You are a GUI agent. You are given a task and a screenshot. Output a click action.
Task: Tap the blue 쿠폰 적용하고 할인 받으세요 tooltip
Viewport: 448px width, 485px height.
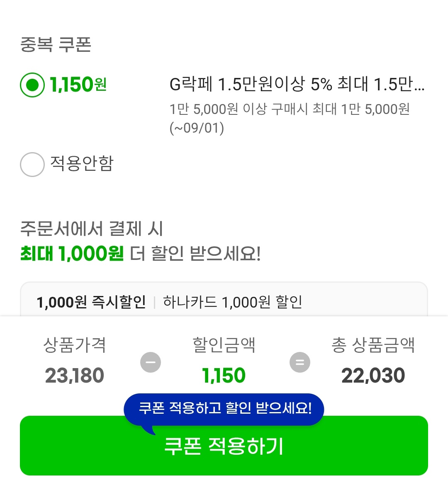click(x=224, y=408)
